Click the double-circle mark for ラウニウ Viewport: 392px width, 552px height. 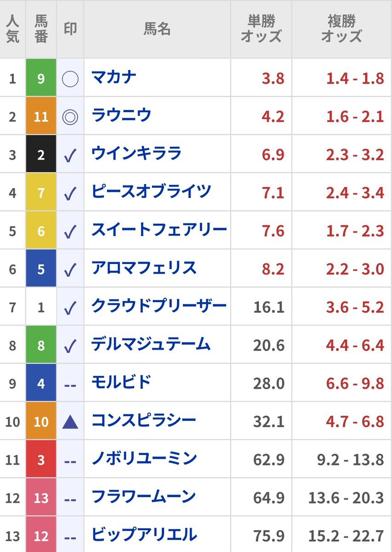tap(70, 117)
